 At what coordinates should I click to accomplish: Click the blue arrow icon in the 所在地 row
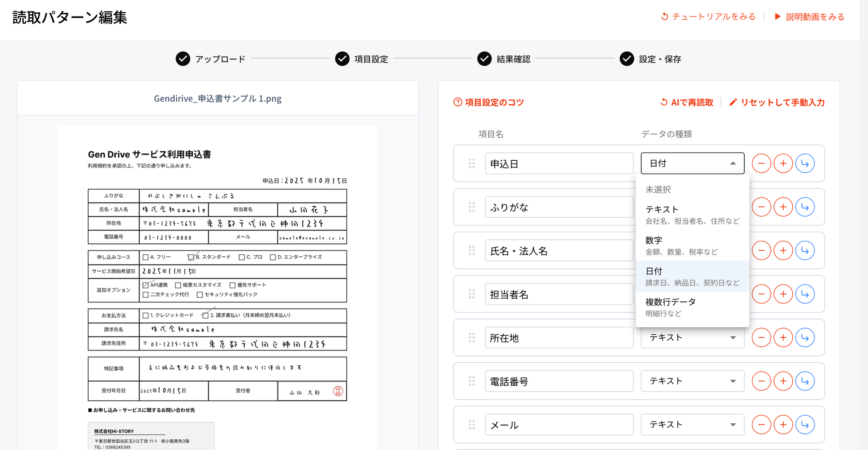pyautogui.click(x=805, y=338)
